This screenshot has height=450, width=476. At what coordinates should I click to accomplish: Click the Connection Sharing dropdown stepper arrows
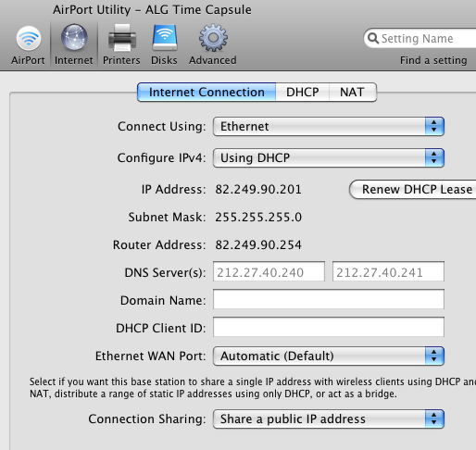[434, 419]
